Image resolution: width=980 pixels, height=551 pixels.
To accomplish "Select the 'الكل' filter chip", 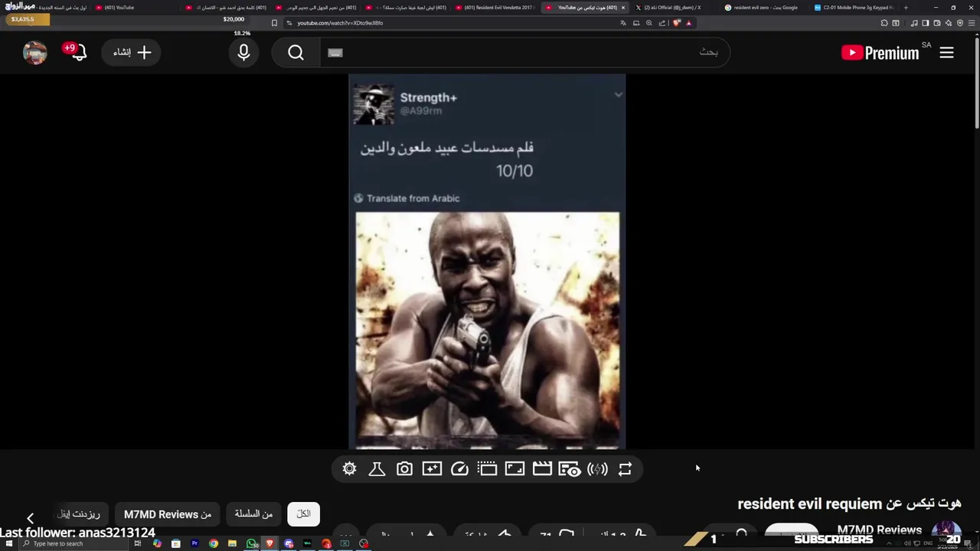I will [303, 514].
